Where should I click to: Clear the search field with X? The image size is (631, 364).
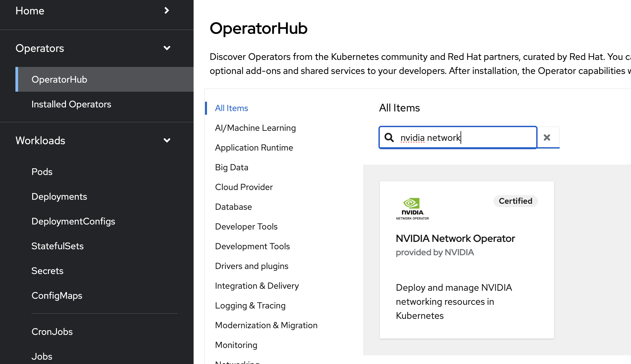(547, 138)
